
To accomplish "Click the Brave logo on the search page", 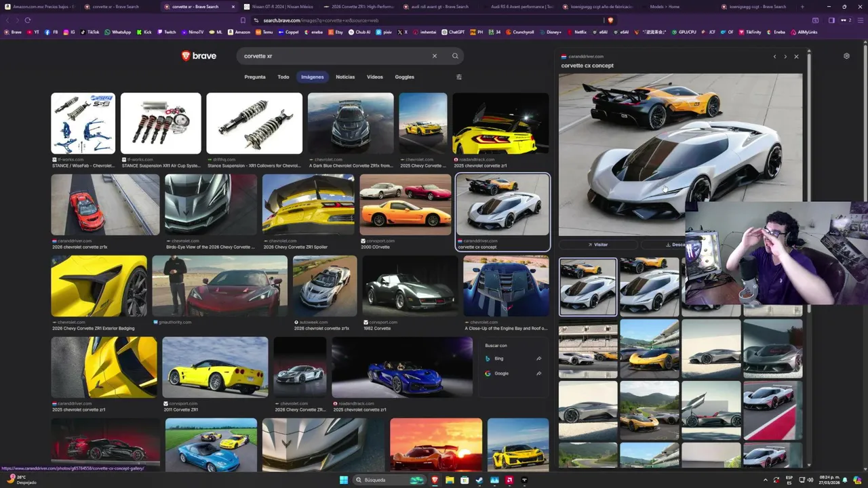I will [199, 56].
